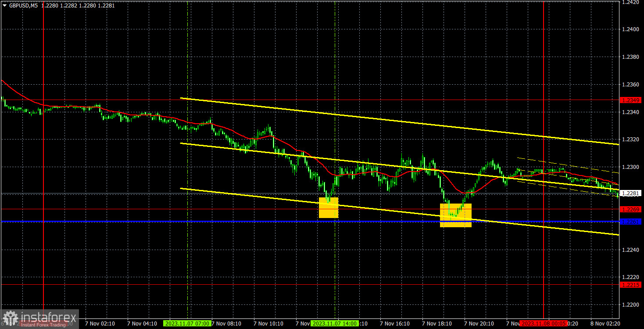The image size is (644, 329).
Task: Click the current price 1.2281 label
Action: [631, 193]
